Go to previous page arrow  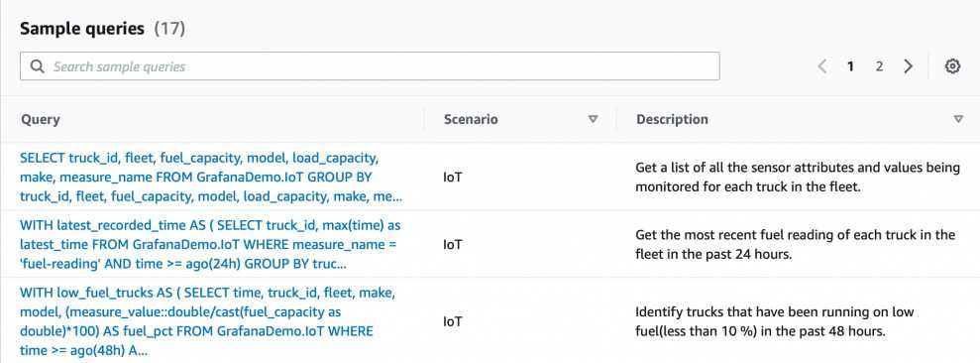[822, 66]
